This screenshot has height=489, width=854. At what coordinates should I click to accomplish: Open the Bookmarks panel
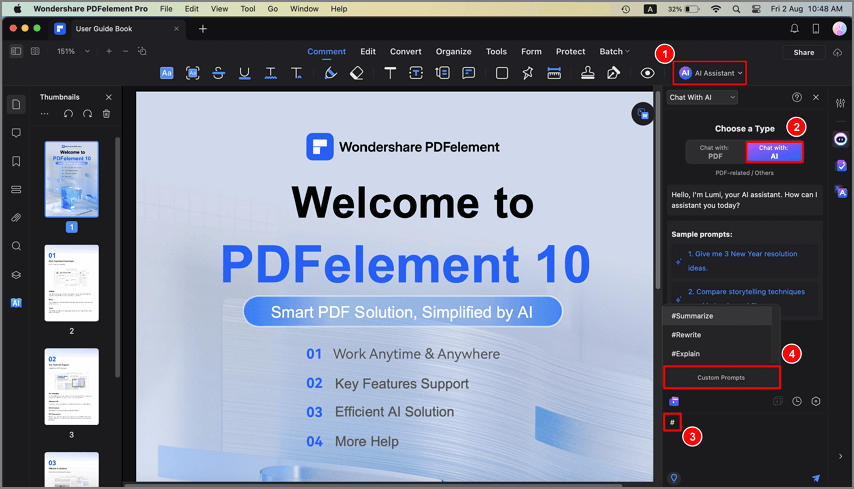[x=16, y=161]
